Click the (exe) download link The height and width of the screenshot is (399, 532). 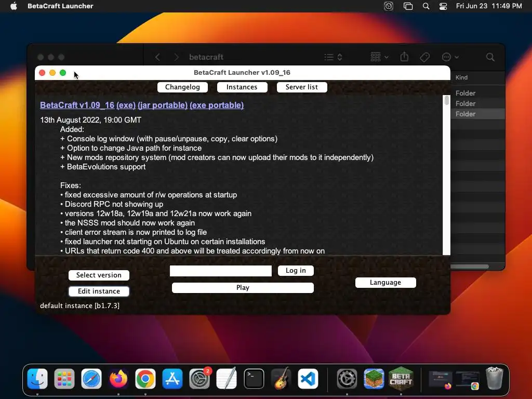click(x=126, y=105)
